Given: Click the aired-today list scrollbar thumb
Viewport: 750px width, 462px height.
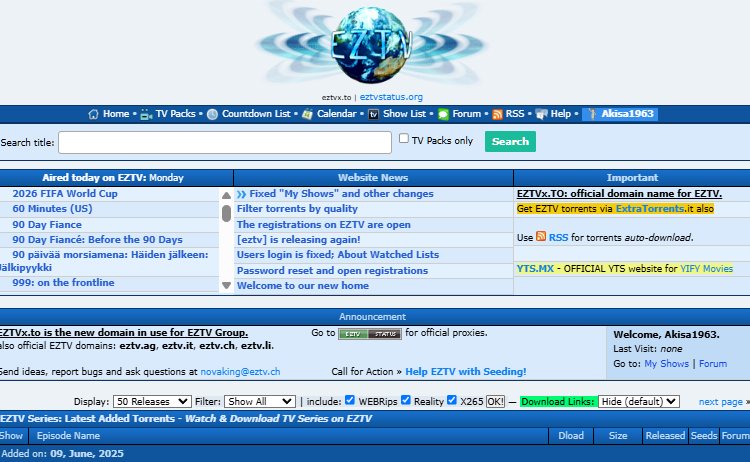Looking at the screenshot, I should click(x=227, y=213).
